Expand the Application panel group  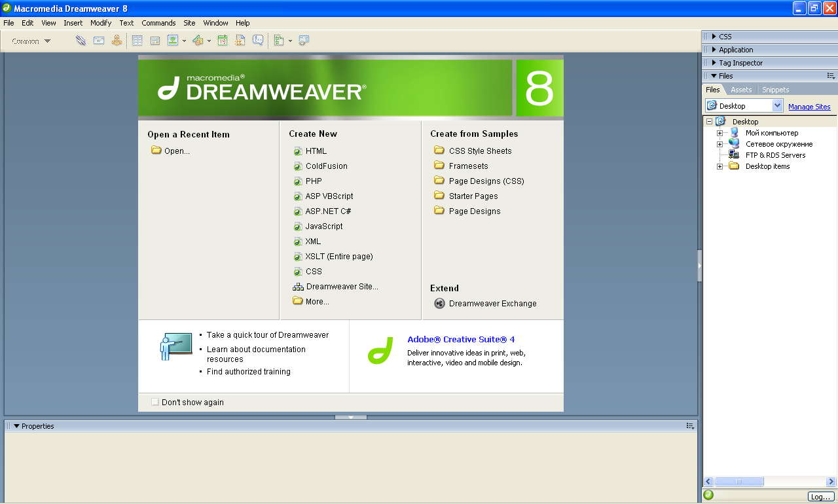point(714,50)
